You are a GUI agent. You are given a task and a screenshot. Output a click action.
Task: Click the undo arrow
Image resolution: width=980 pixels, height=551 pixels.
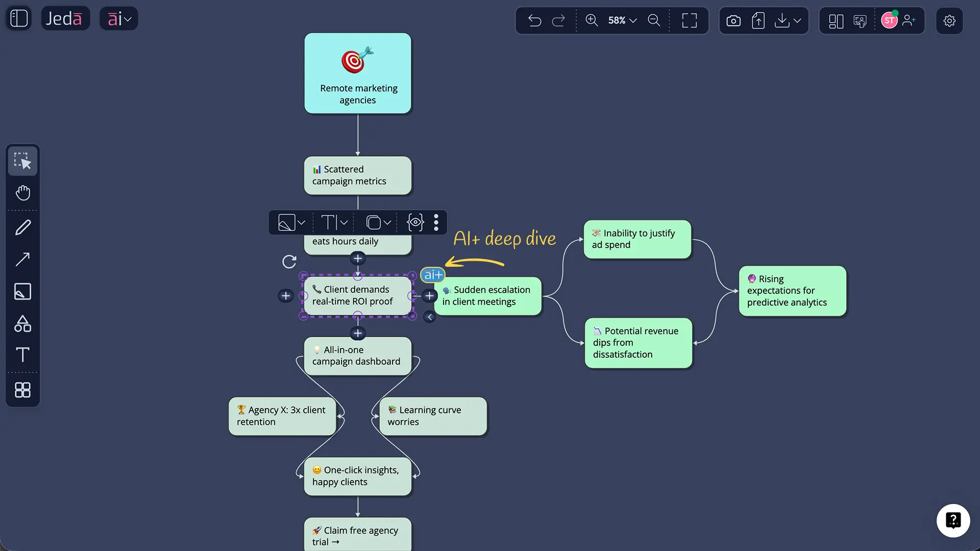534,20
